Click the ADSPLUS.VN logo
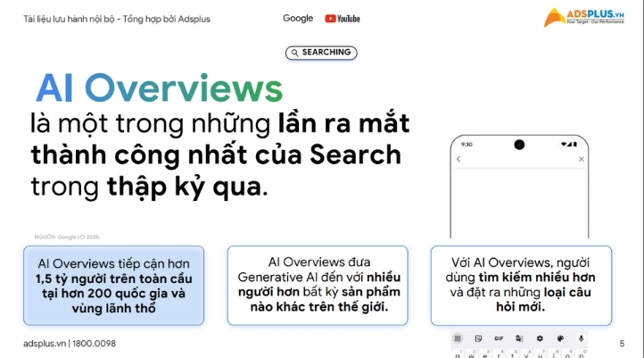The image size is (644, 358). tap(583, 17)
